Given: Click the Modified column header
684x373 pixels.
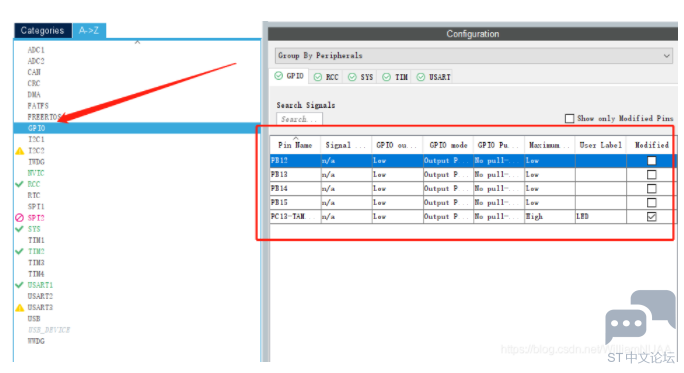Looking at the screenshot, I should (x=651, y=145).
